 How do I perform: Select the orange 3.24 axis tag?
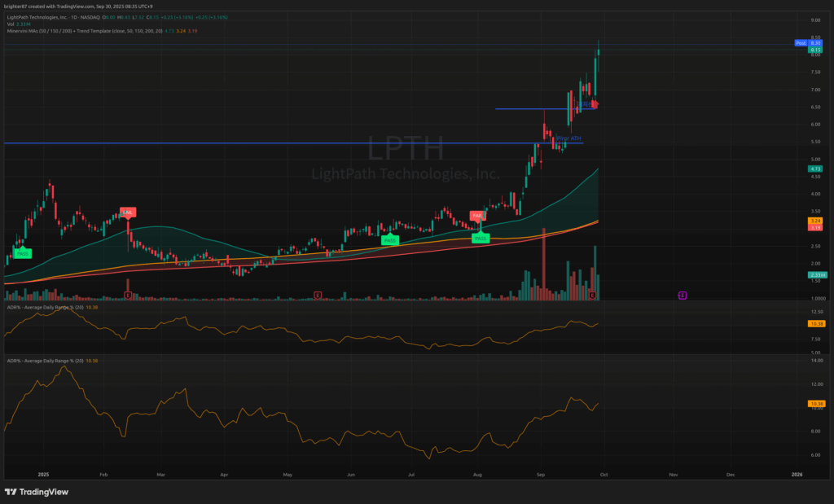point(815,221)
